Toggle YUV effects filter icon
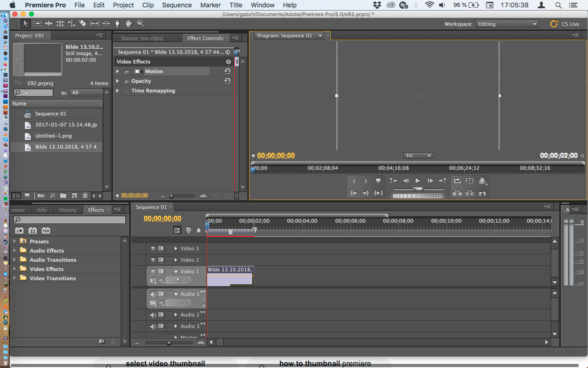 [46, 230]
